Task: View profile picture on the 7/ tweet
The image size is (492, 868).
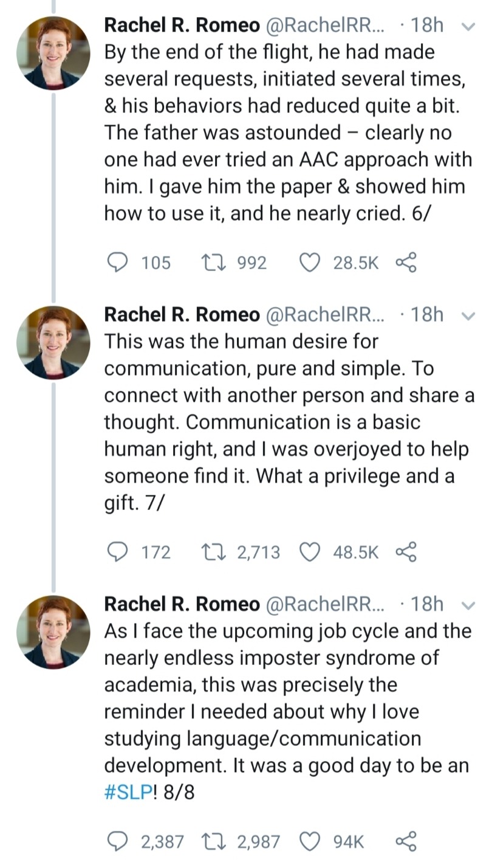Action: (53, 343)
